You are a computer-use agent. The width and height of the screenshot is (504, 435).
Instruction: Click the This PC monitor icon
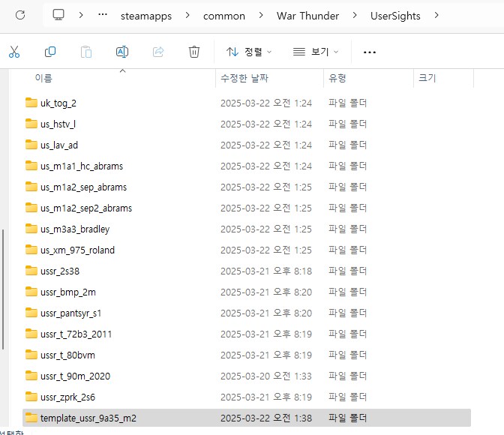pos(58,15)
